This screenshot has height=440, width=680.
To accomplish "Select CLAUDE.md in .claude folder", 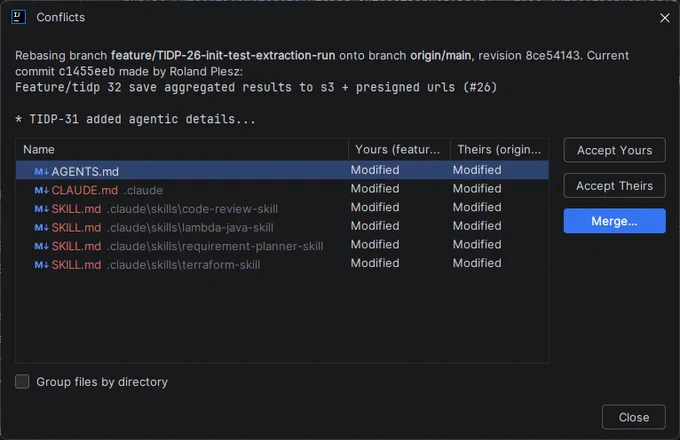I will pyautogui.click(x=282, y=189).
